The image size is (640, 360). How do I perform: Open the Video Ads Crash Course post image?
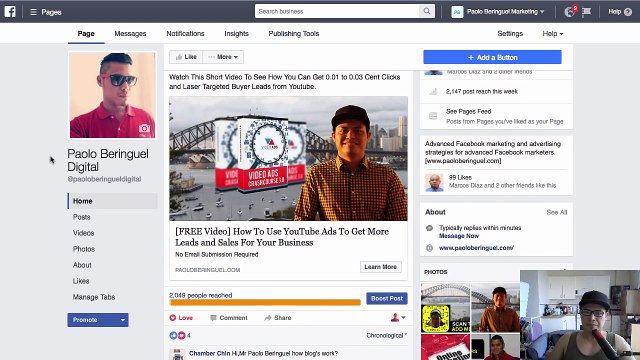pyautogui.click(x=289, y=159)
